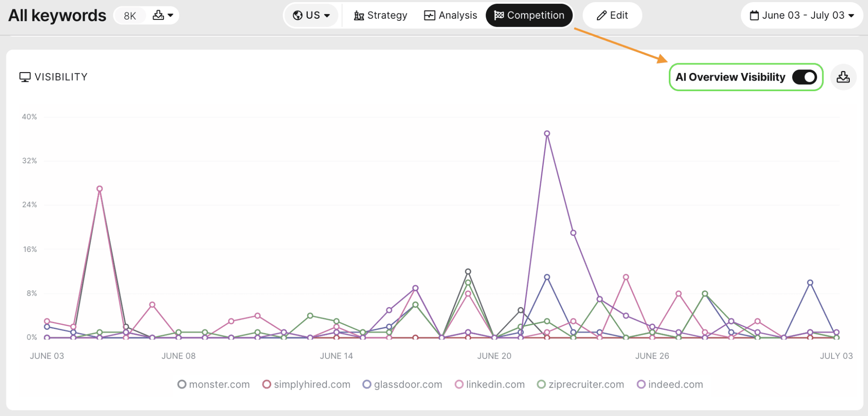Screen dimensions: 868x416
Task: Open the US country dropdown
Action: [x=312, y=15]
